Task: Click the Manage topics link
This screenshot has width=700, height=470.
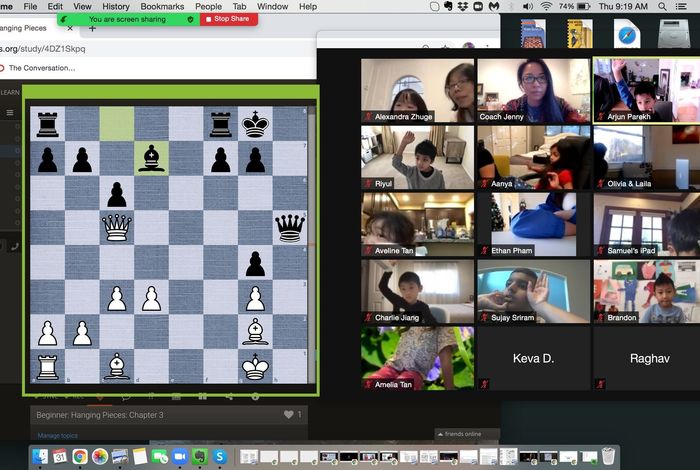Action: tap(58, 435)
